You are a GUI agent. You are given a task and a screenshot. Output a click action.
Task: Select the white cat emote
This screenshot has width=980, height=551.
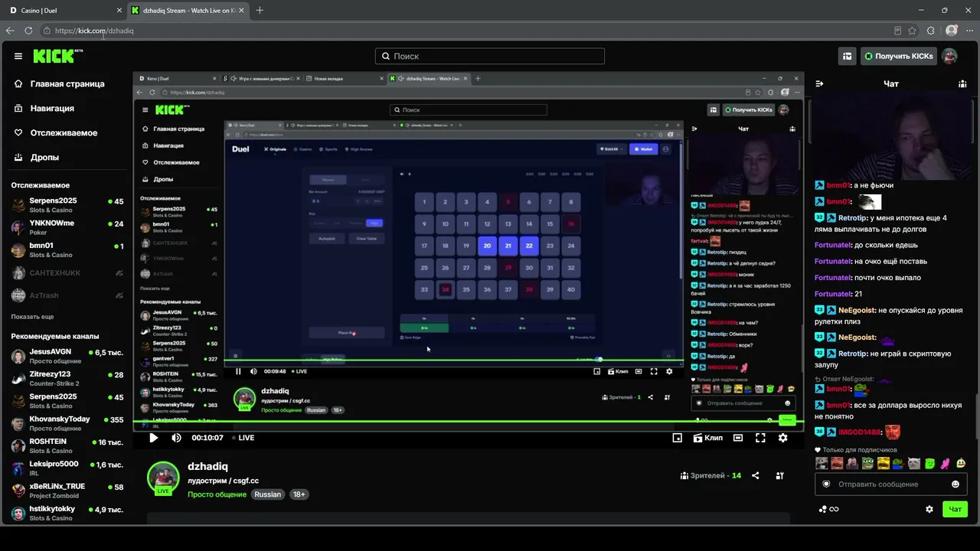click(x=914, y=463)
